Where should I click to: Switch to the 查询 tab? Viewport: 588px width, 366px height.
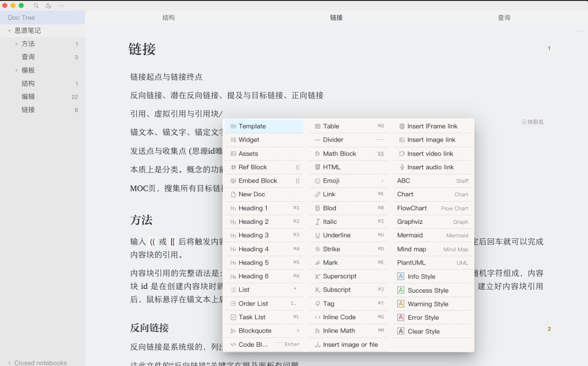click(x=504, y=17)
